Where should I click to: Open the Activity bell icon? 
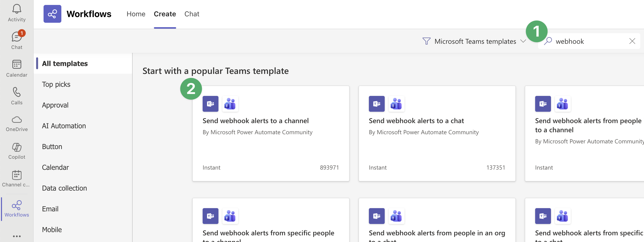(17, 13)
